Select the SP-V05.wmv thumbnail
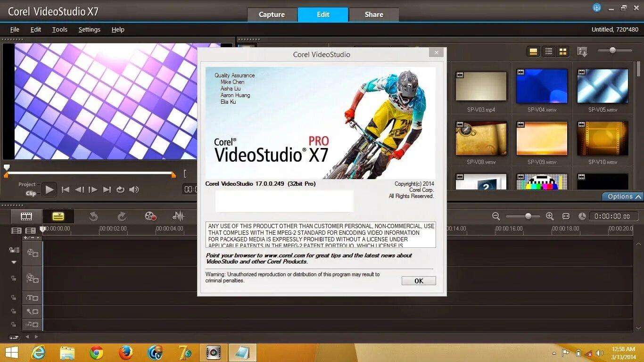This screenshot has width=644, height=362. click(x=603, y=86)
